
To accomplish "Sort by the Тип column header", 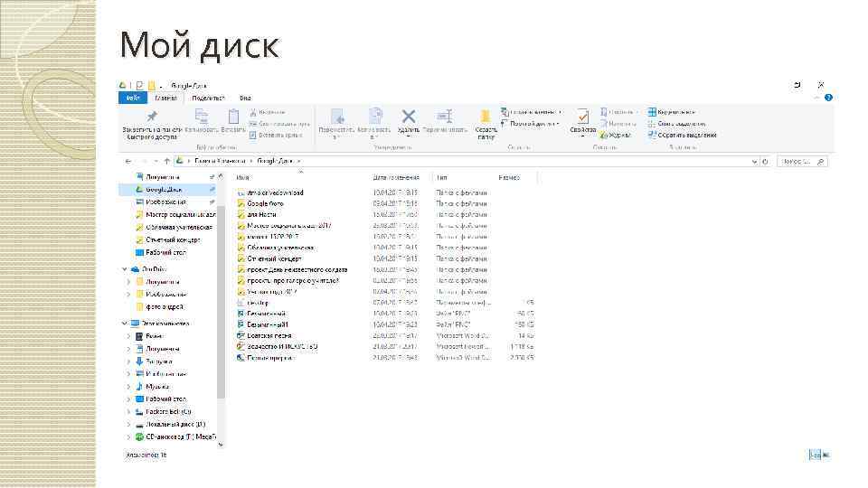I will tap(442, 178).
